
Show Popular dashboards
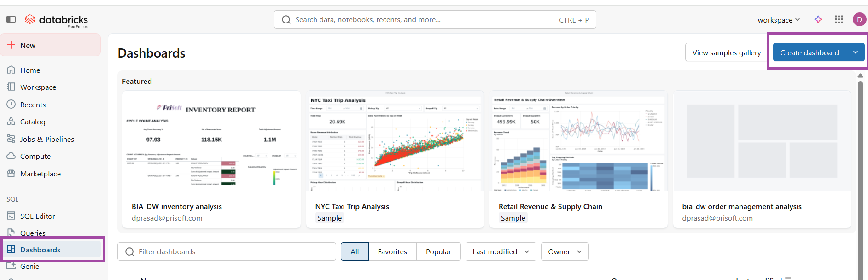pyautogui.click(x=438, y=251)
